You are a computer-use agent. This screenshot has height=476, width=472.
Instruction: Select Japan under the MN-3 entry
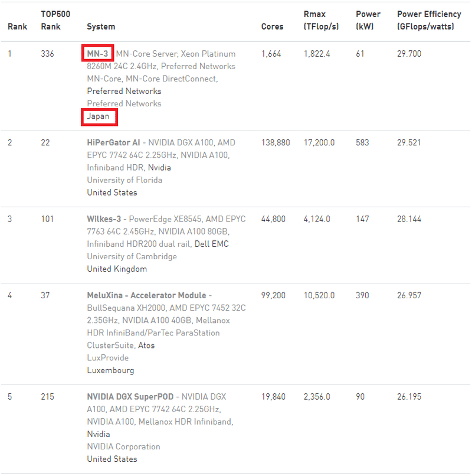coord(98,116)
